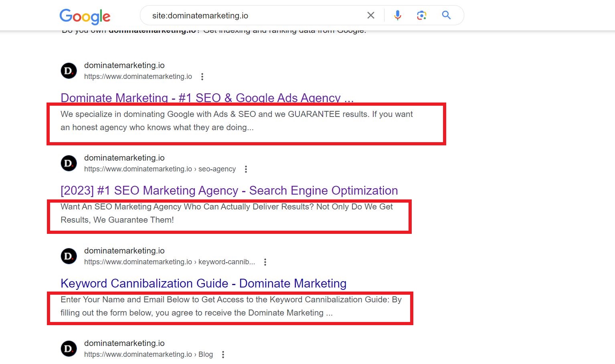Screen dimensions: 615x364
Task: Open the three-dot menu for the homepage result
Action: point(202,76)
